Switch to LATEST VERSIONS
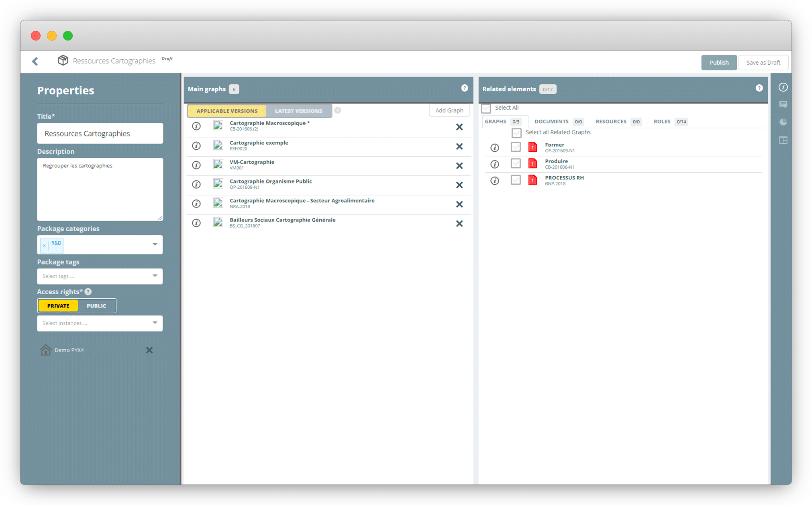Screen dimensions: 812x505 (298, 111)
